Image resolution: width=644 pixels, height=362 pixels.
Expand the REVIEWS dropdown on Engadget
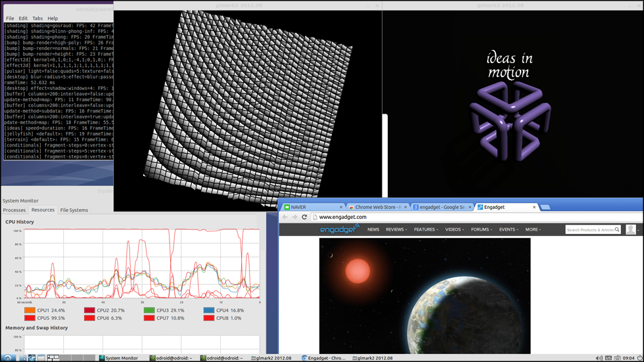coord(396,230)
